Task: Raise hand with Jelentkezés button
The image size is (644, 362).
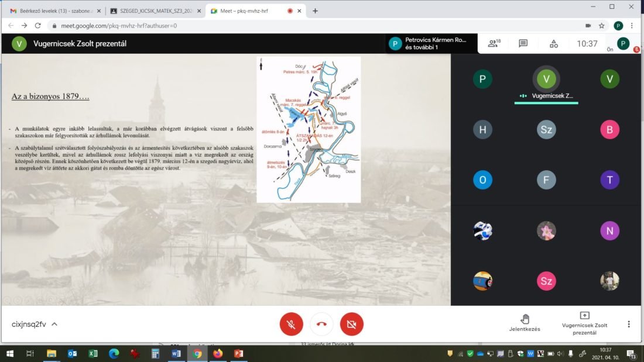Action: coord(525,323)
